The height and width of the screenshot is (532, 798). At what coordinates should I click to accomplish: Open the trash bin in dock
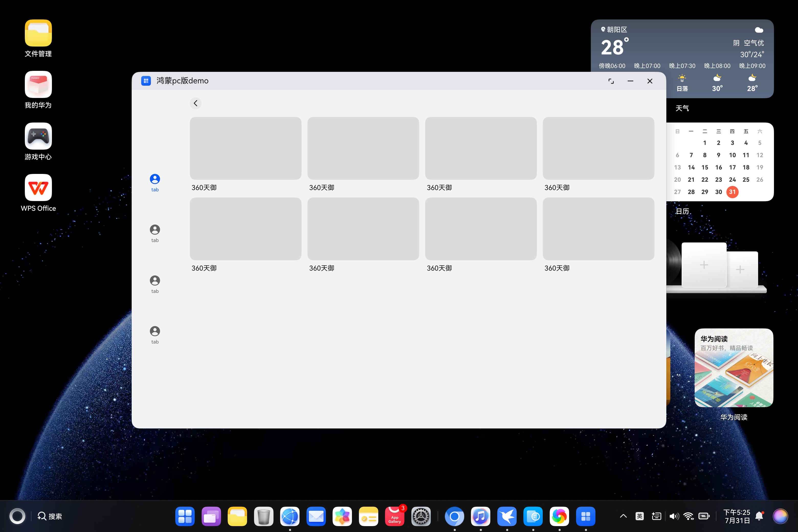point(263,516)
